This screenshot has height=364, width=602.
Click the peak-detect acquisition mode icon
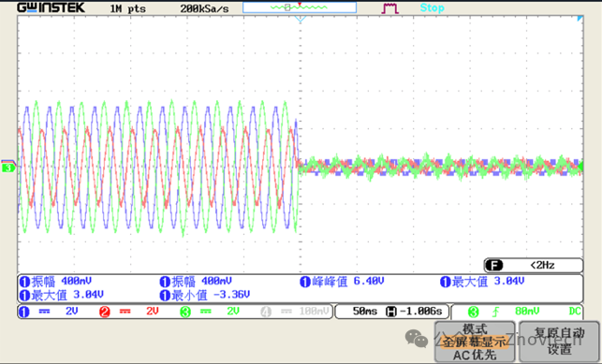(x=389, y=8)
